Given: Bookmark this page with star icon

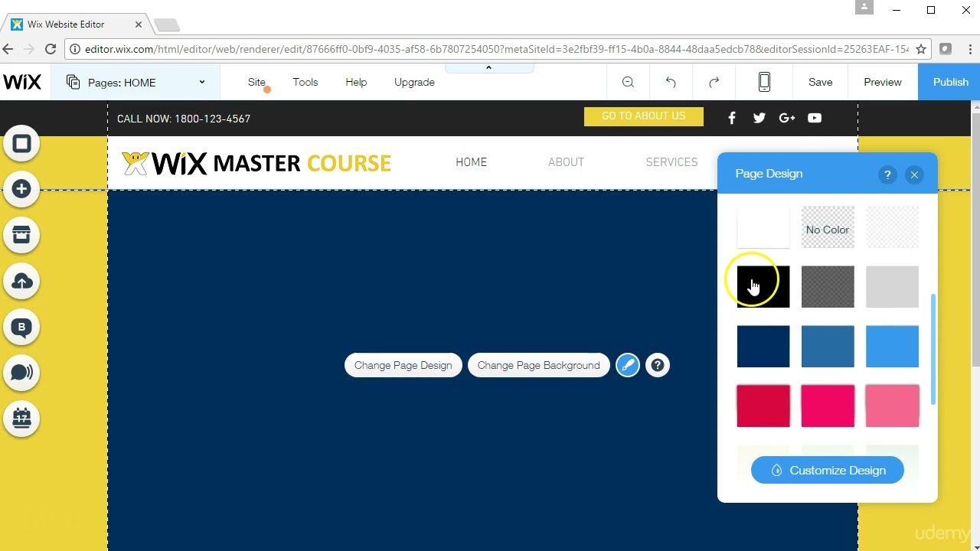Looking at the screenshot, I should [x=921, y=49].
